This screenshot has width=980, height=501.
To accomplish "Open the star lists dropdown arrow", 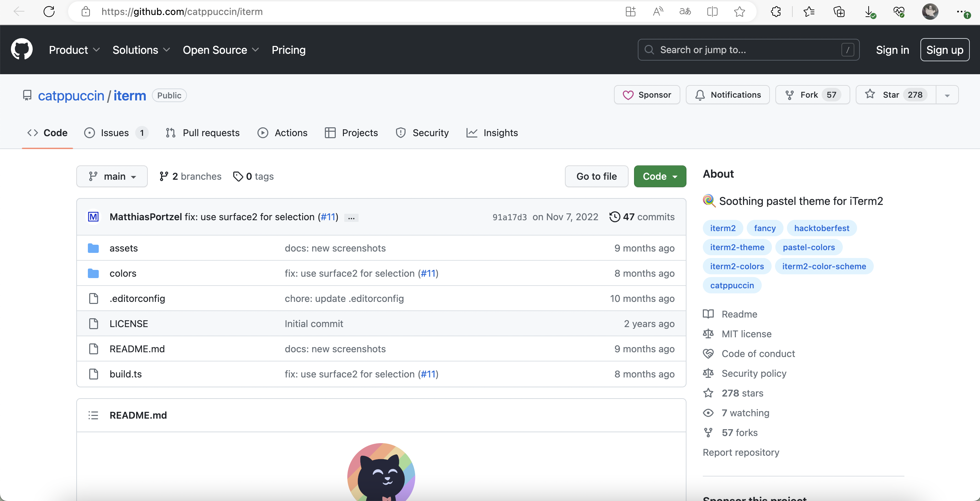I will pyautogui.click(x=947, y=95).
